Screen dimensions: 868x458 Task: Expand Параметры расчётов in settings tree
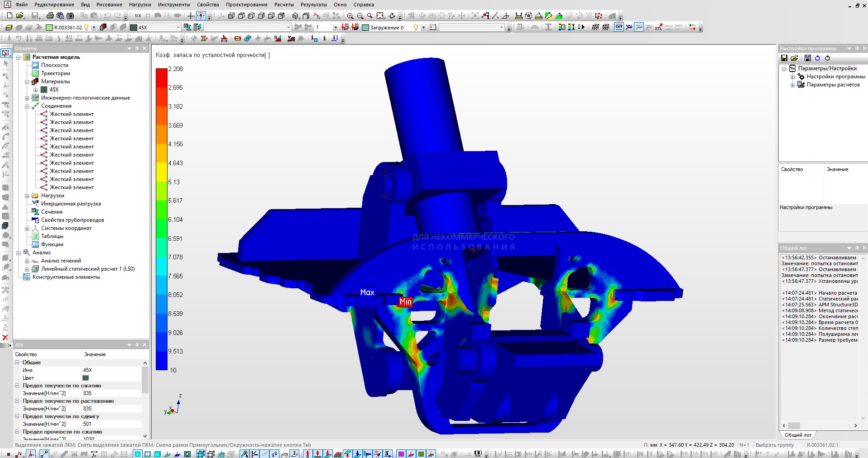[x=792, y=85]
